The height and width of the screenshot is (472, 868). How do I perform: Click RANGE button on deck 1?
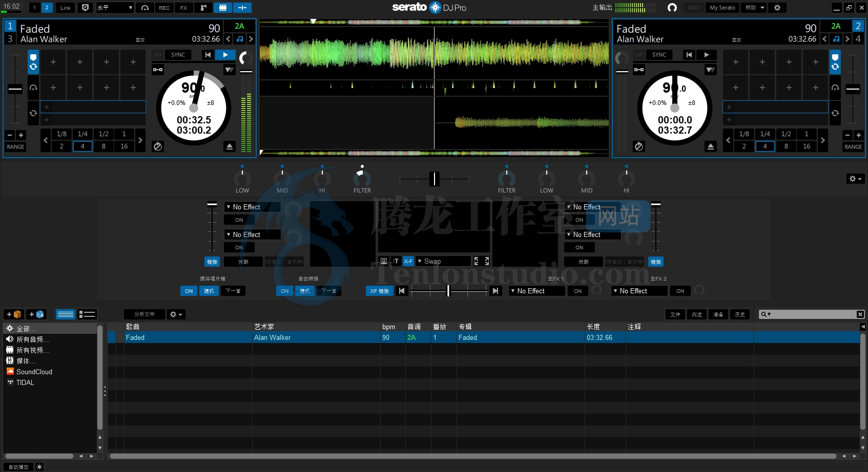click(x=15, y=146)
